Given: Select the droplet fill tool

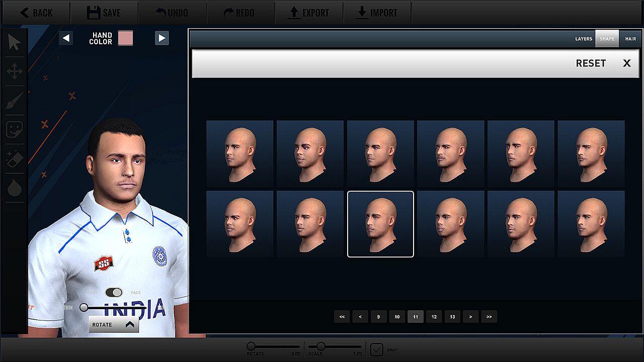Looking at the screenshot, I should pyautogui.click(x=15, y=188).
